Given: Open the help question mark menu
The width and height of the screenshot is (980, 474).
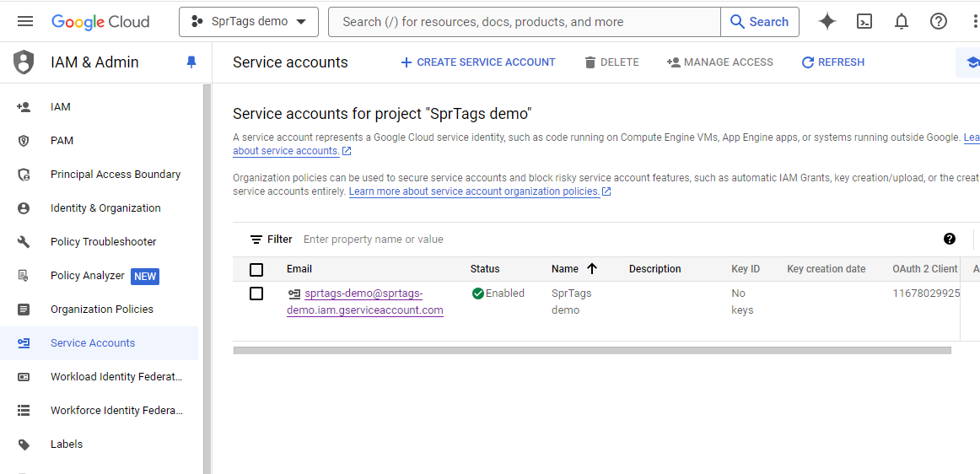Looking at the screenshot, I should pyautogui.click(x=938, y=22).
